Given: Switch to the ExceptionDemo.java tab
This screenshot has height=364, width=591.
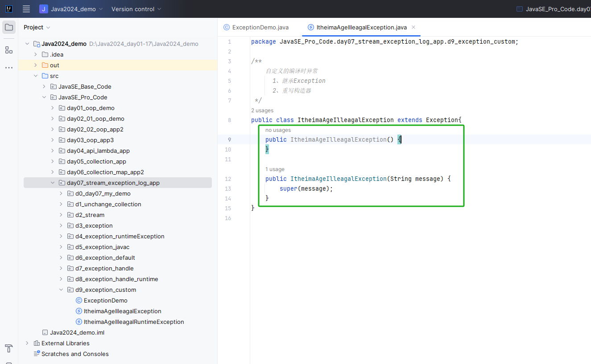Looking at the screenshot, I should 260,27.
